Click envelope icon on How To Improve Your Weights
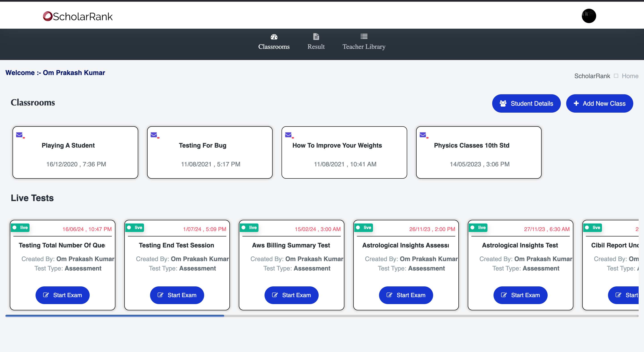644x352 pixels. pyautogui.click(x=288, y=135)
